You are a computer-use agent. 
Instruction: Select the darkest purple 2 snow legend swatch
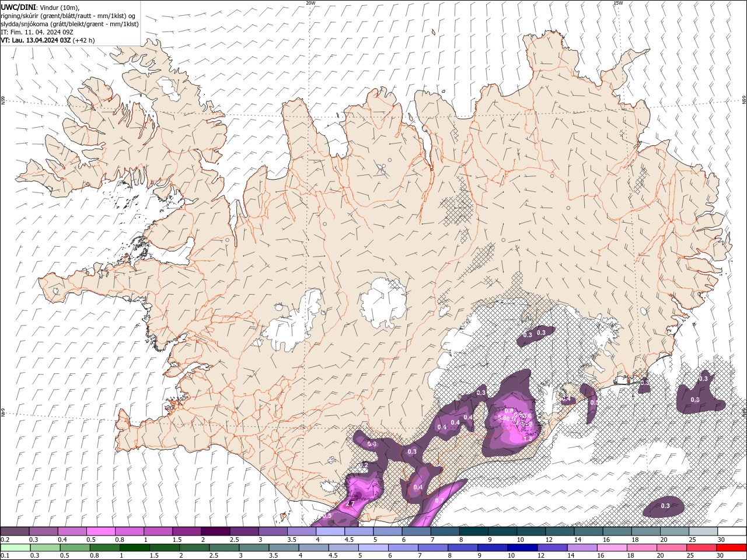pyautogui.click(x=215, y=531)
